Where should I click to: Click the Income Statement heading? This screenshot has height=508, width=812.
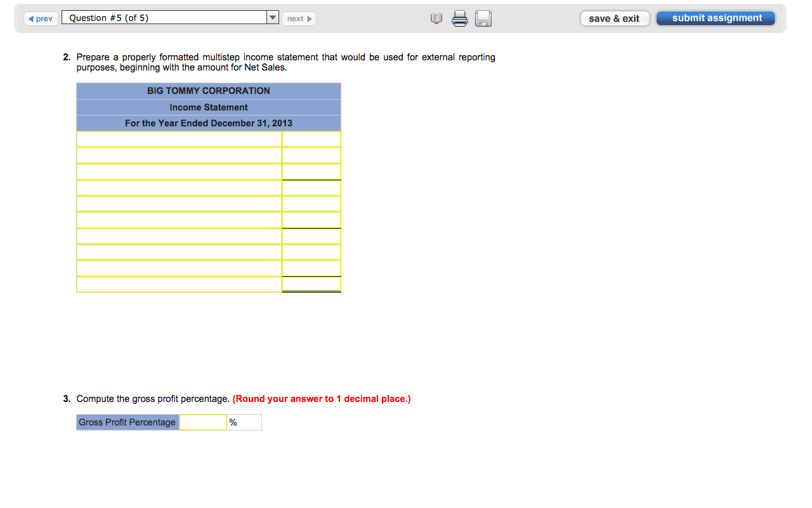pos(209,107)
